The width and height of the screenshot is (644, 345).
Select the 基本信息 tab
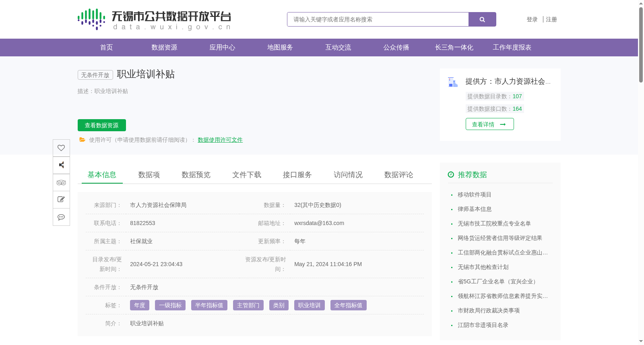click(x=102, y=175)
